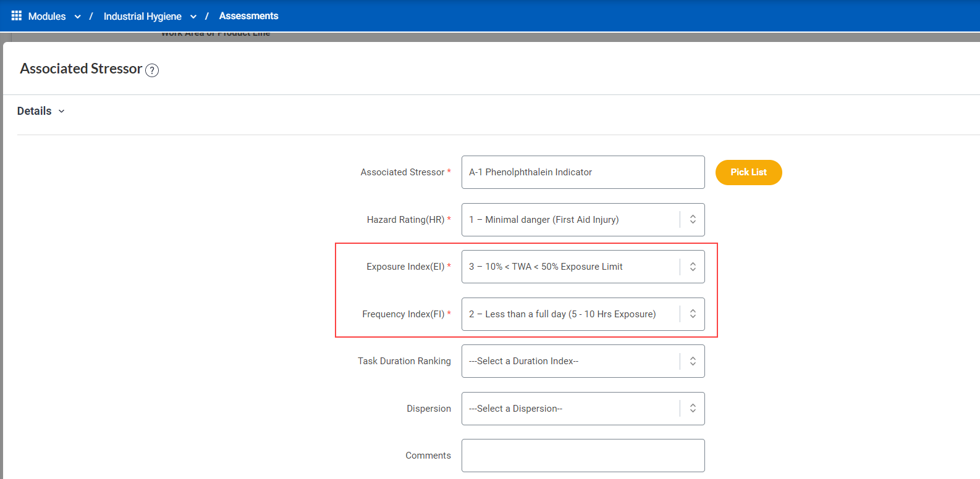Open the Modules menu
This screenshot has height=479, width=980.
pyautogui.click(x=47, y=17)
